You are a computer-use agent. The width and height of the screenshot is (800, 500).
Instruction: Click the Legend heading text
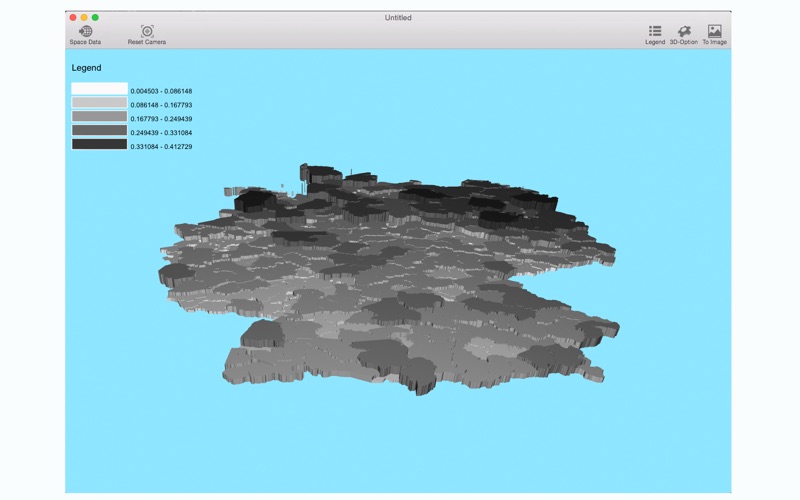(x=86, y=68)
